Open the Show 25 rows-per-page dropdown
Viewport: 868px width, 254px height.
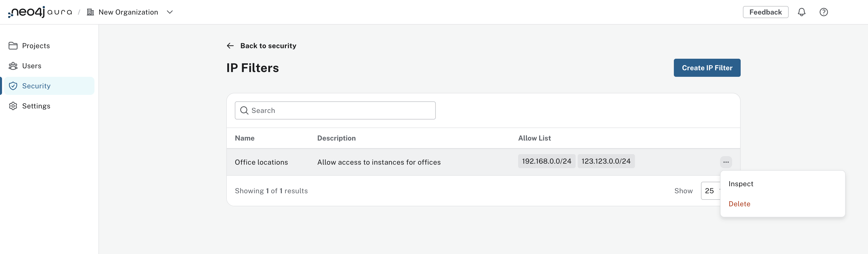[710, 191]
